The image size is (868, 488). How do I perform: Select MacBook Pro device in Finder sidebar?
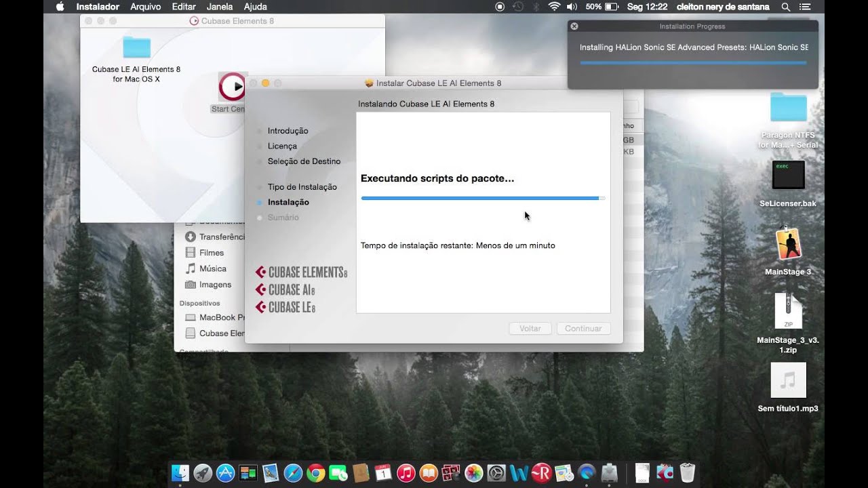tap(214, 317)
